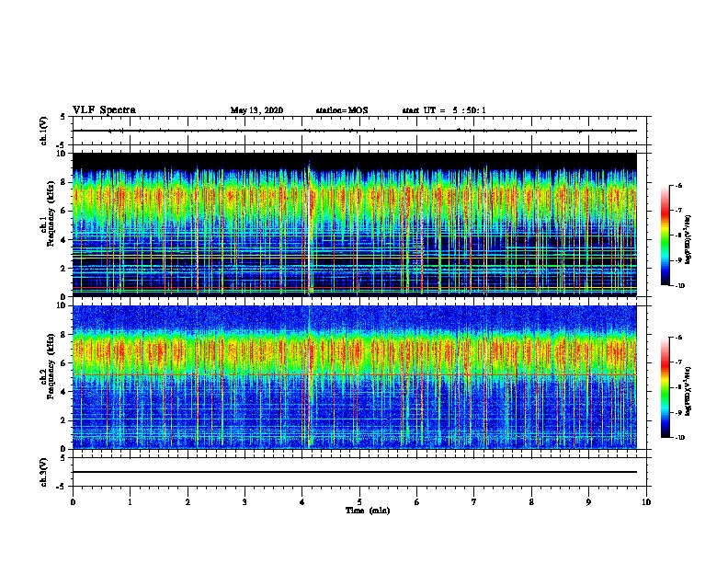
Task: Click the "2" kHz tick on ch.2 frequency axis
Action: pos(64,420)
